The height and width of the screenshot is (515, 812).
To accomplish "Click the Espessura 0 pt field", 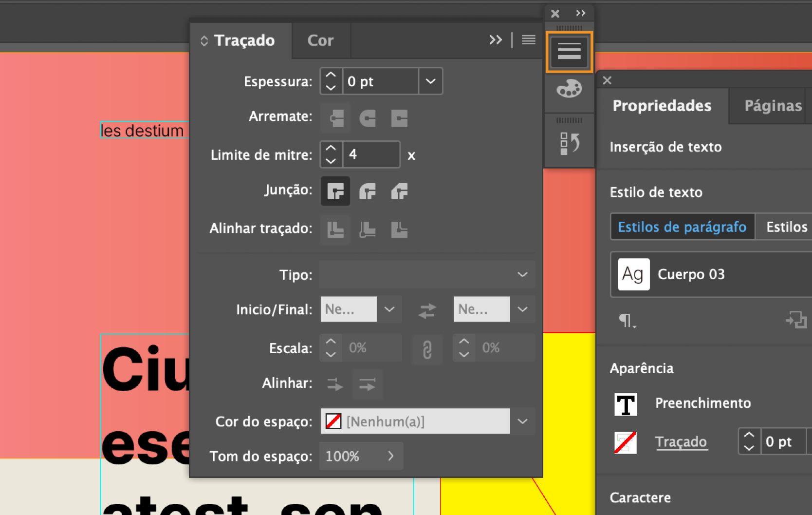I will coord(380,81).
